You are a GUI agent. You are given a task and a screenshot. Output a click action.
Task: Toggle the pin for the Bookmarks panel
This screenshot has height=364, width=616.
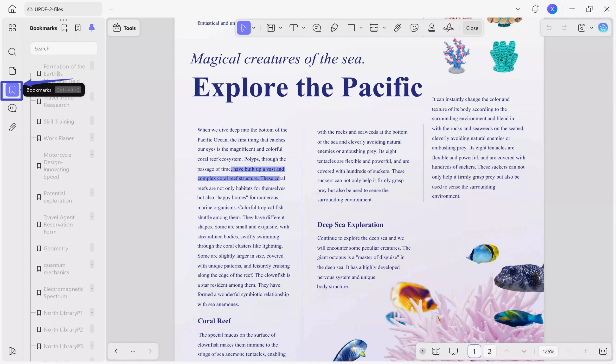click(x=92, y=28)
